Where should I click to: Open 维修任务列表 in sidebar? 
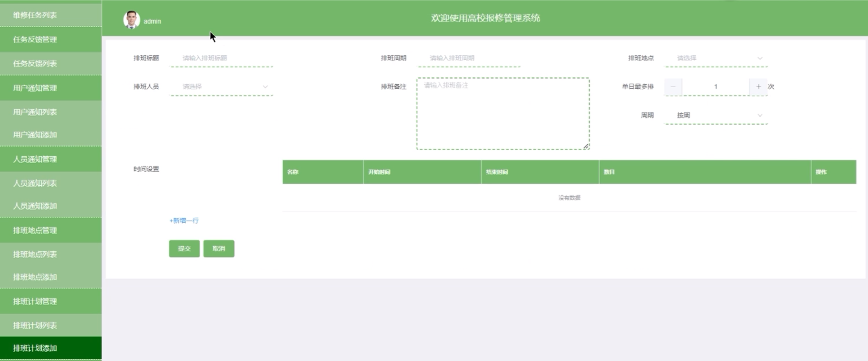point(35,15)
